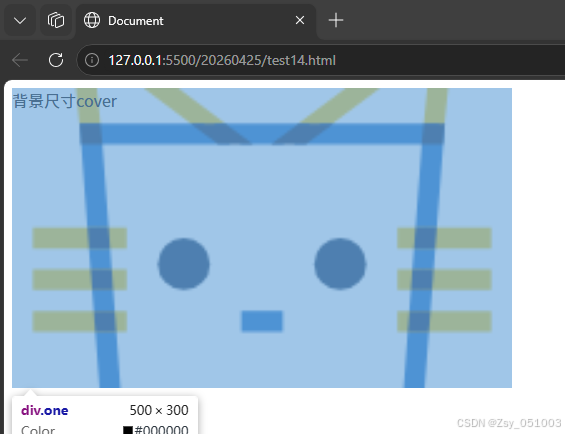Click the cat background div
The image size is (565, 434).
click(x=262, y=238)
